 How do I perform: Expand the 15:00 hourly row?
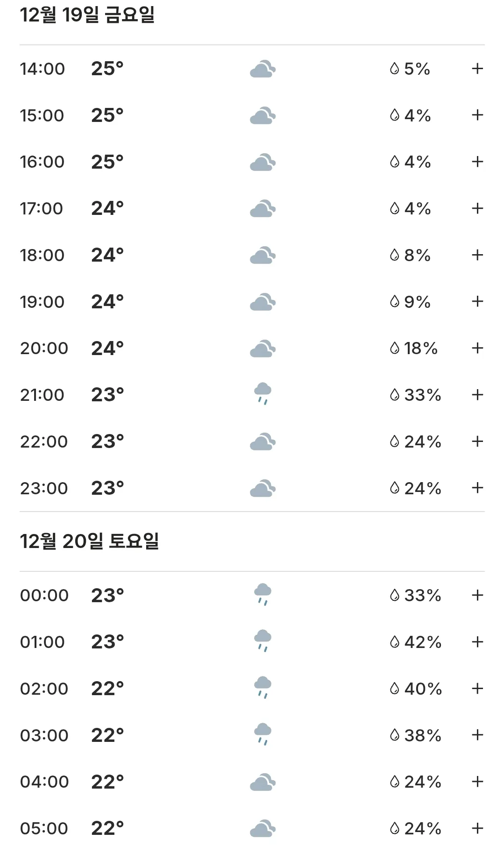click(x=477, y=115)
